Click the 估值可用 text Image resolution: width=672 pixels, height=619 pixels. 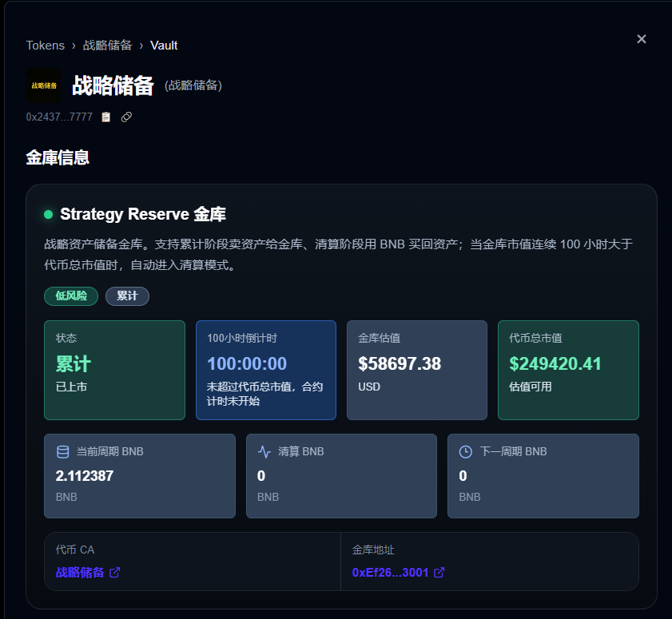click(x=530, y=387)
